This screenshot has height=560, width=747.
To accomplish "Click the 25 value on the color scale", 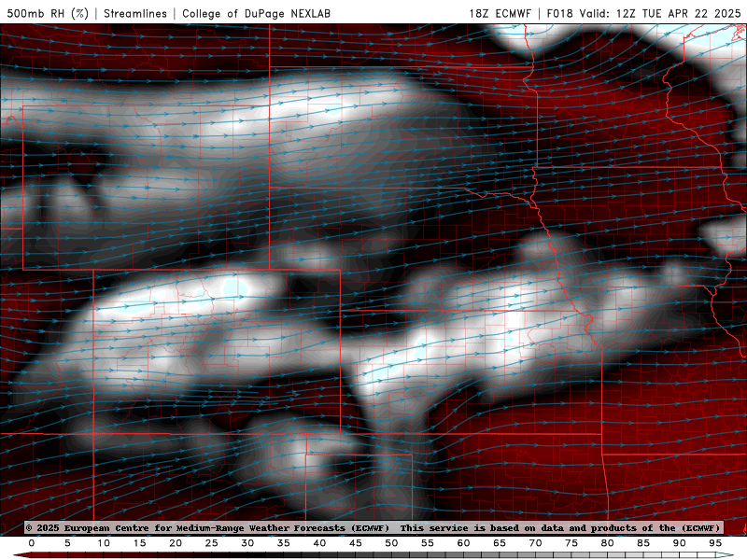I will (x=212, y=543).
